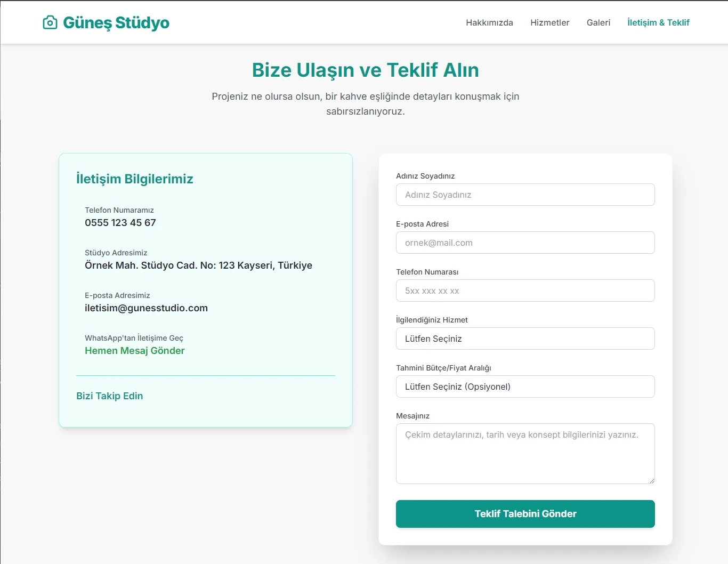The height and width of the screenshot is (564, 728).
Task: Expand the İlgilendiğiniz Hizmet dropdown
Action: tap(525, 339)
